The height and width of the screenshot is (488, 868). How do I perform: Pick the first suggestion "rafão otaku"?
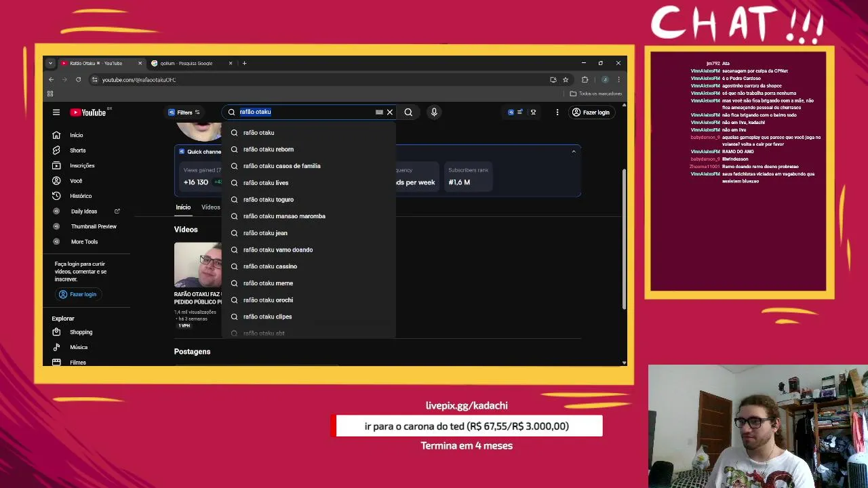[x=309, y=133]
